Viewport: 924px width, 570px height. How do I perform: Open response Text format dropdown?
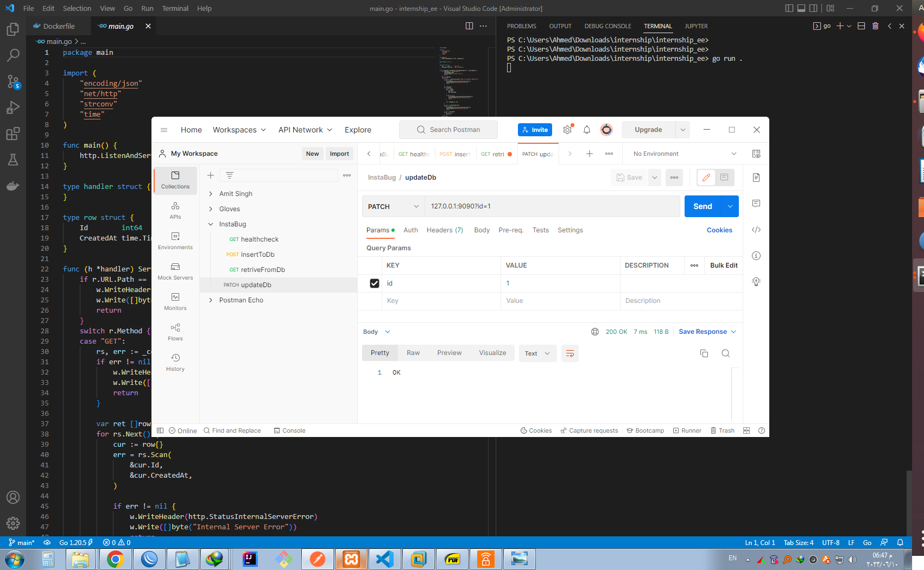pyautogui.click(x=537, y=353)
